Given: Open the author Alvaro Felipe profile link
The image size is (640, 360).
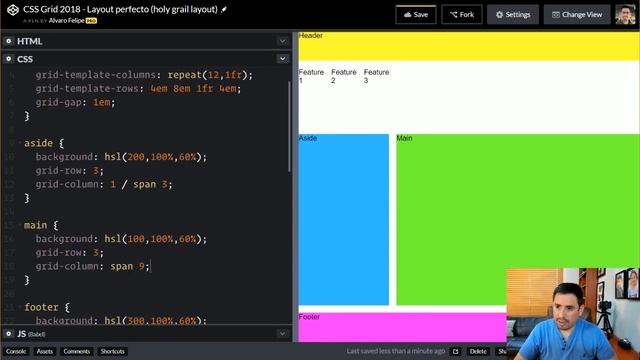Looking at the screenshot, I should [67, 20].
